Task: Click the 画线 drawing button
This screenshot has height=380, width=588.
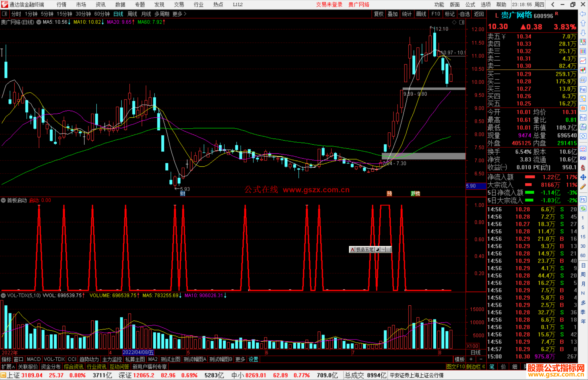Action: click(x=421, y=14)
